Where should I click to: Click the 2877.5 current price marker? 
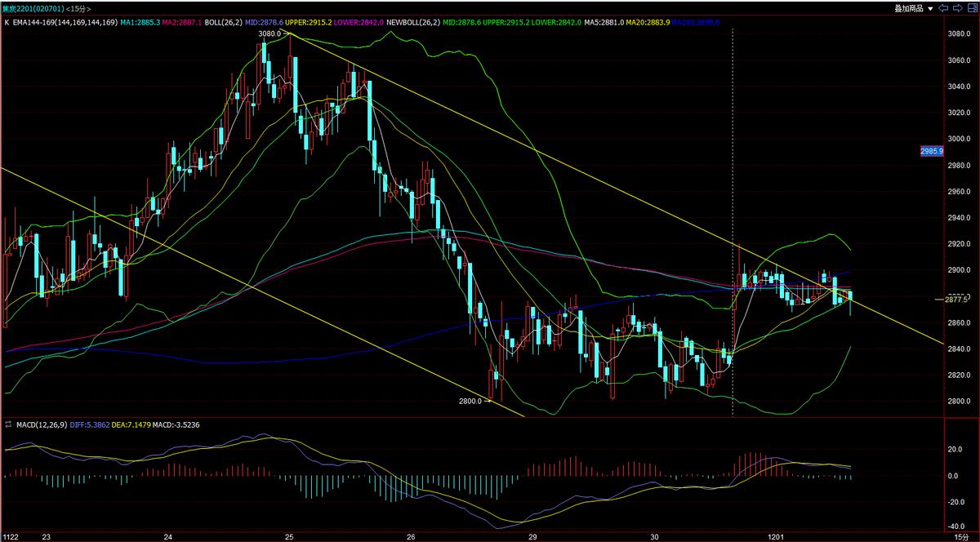tap(955, 300)
